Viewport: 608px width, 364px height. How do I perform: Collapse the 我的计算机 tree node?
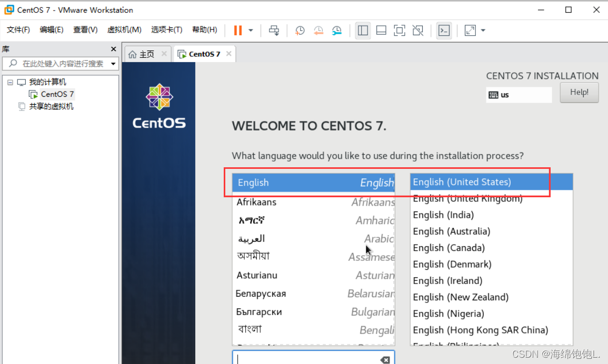coord(10,82)
